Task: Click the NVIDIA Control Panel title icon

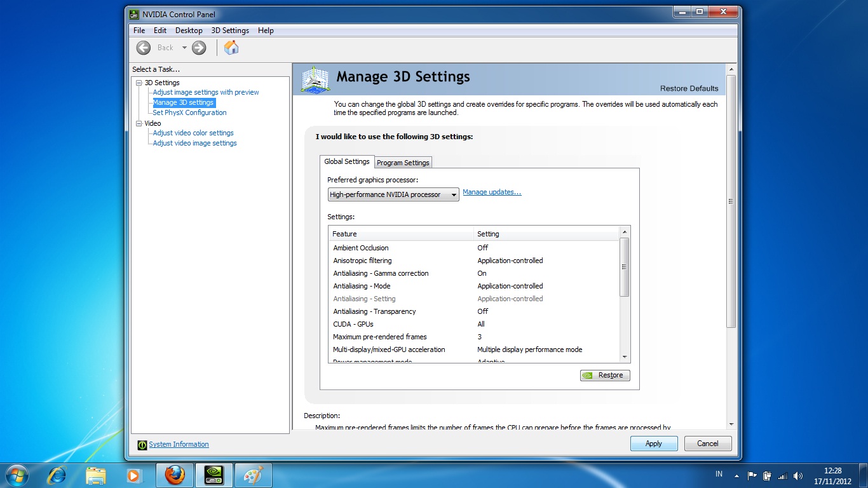Action: pos(135,14)
